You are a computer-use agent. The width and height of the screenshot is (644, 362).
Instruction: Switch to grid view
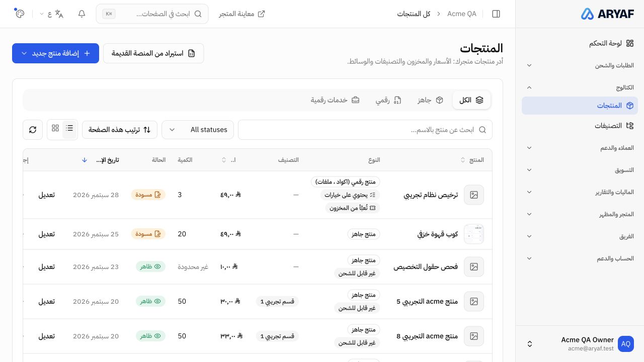[55, 128]
